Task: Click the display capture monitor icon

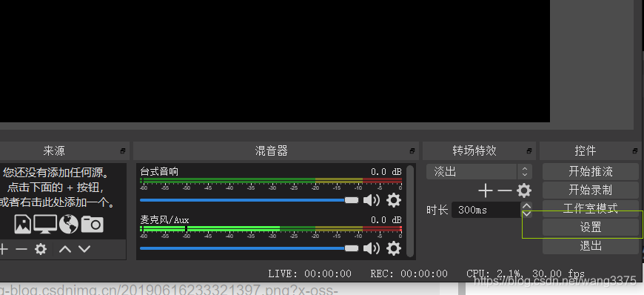Action: (45, 224)
